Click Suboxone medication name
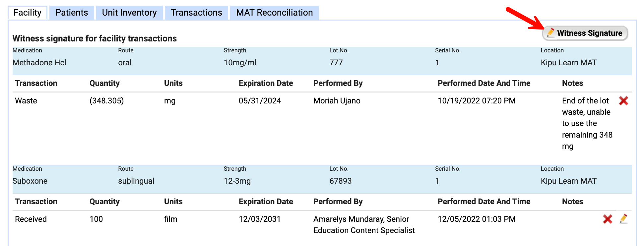 [30, 181]
